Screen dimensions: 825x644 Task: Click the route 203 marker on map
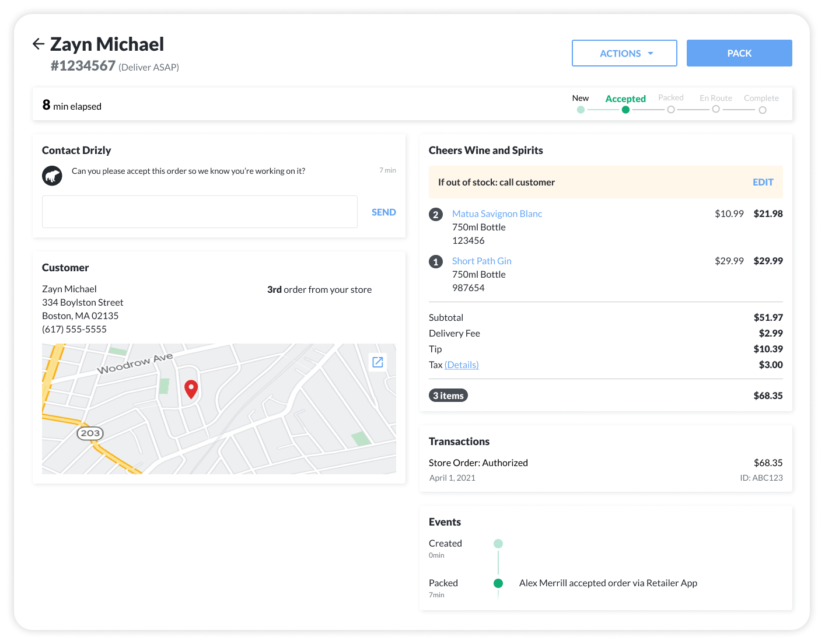click(x=90, y=433)
